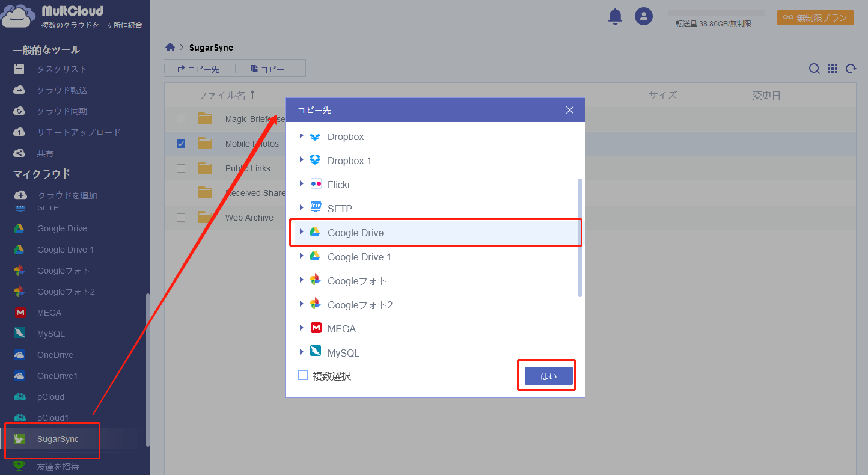Check the Received Shares row checkbox
The image size is (868, 475).
181,193
